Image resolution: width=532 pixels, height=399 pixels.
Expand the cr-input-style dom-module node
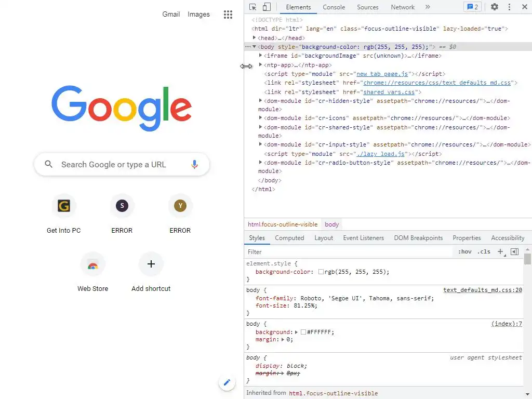pyautogui.click(x=260, y=144)
